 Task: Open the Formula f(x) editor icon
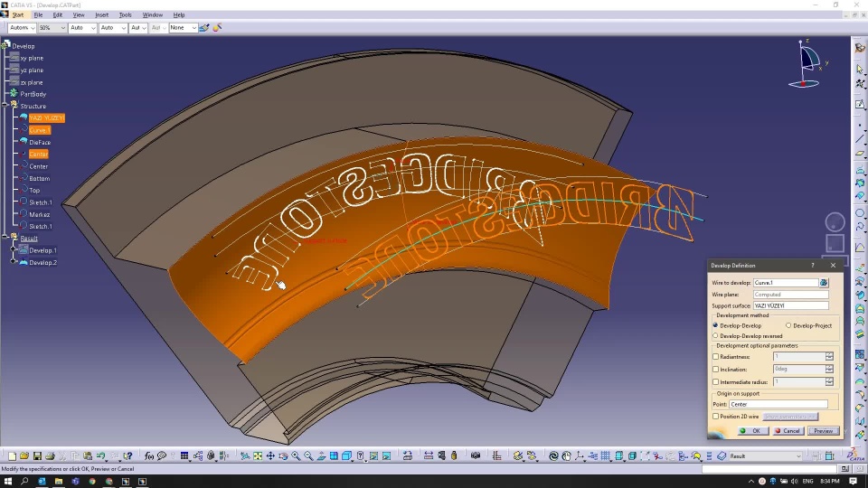pos(149,455)
